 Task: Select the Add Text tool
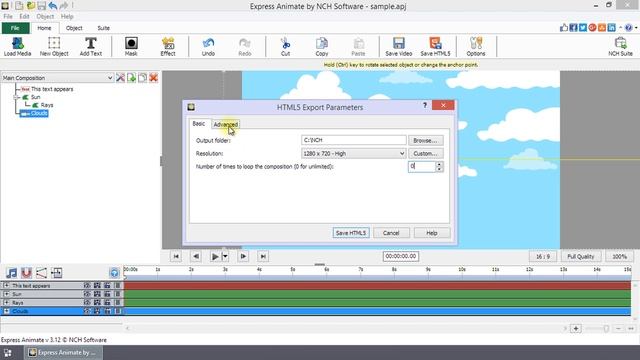click(91, 46)
